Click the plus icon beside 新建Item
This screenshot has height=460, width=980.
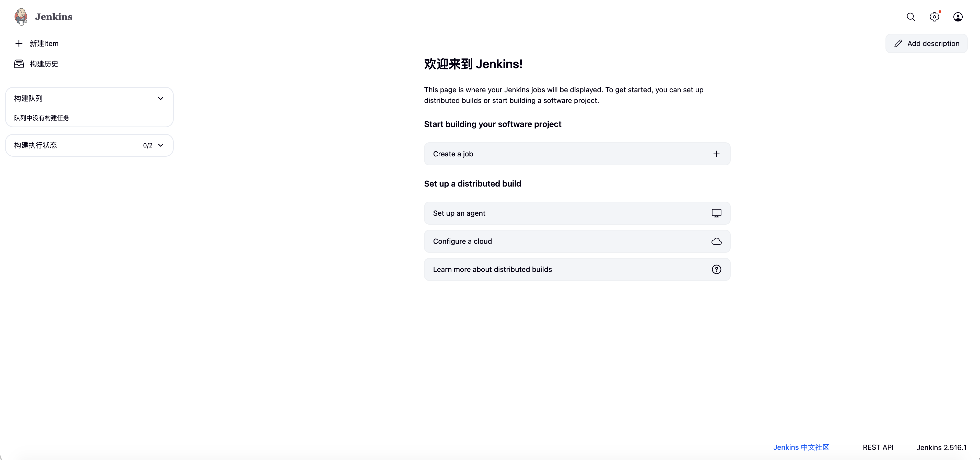[x=19, y=43]
